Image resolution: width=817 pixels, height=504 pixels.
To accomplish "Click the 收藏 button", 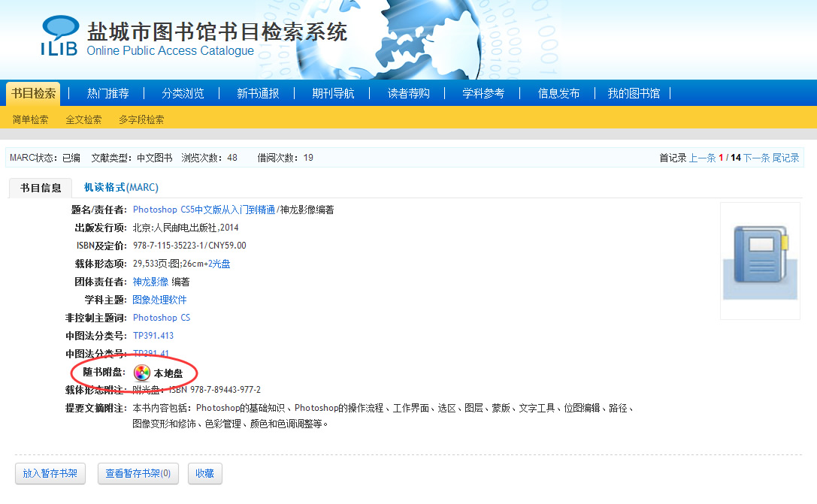I will point(204,473).
